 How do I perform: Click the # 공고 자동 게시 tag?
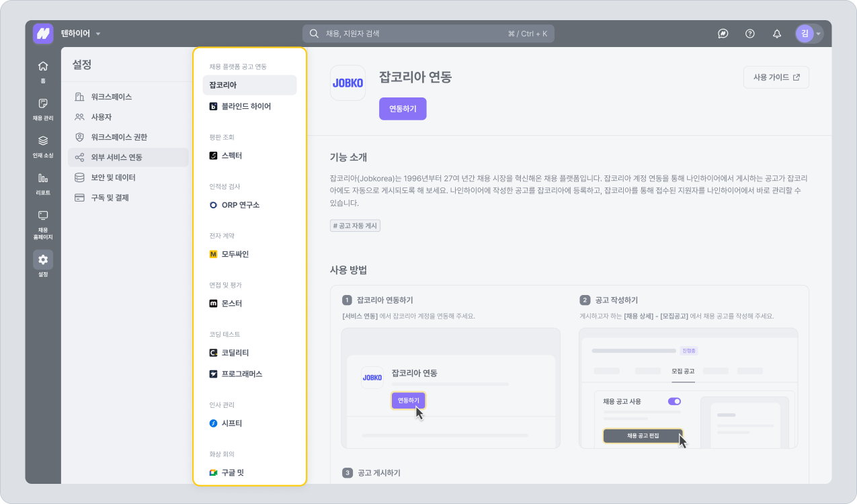click(355, 226)
